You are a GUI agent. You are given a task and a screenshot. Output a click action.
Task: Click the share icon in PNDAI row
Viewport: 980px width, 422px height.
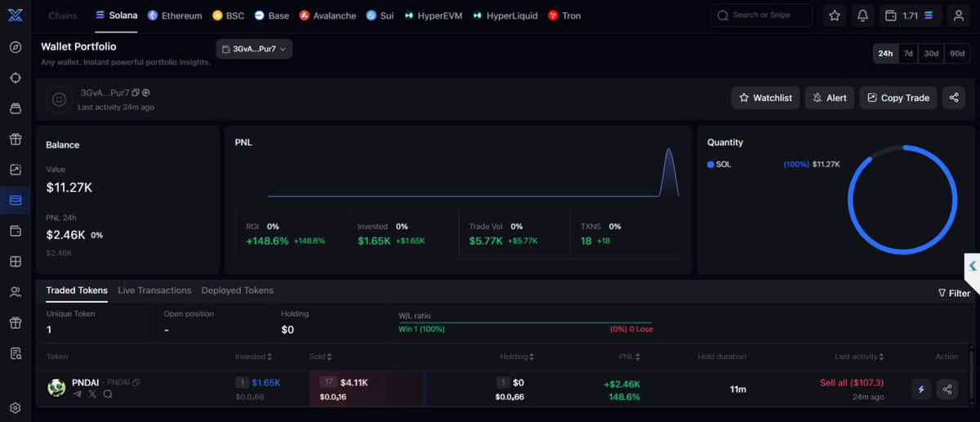tap(947, 389)
